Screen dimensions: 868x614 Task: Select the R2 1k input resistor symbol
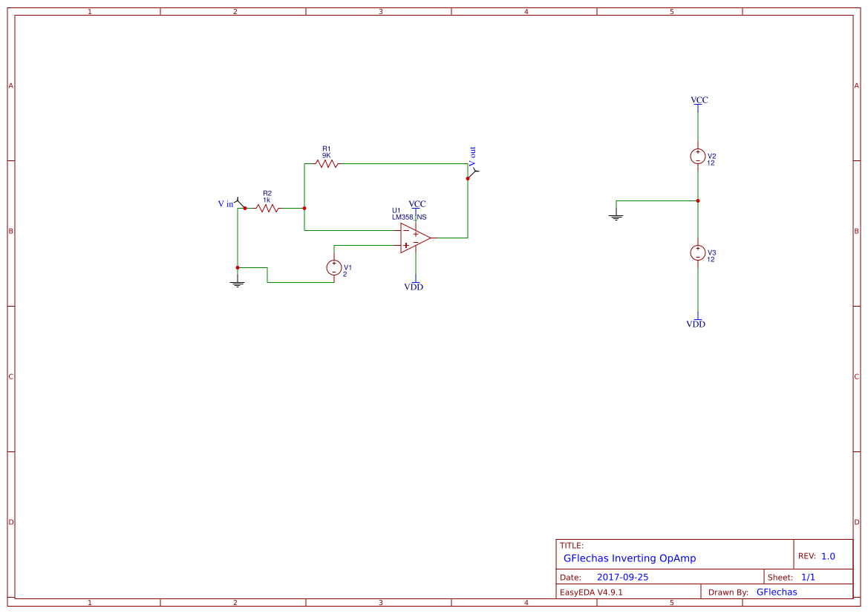pyautogui.click(x=267, y=209)
